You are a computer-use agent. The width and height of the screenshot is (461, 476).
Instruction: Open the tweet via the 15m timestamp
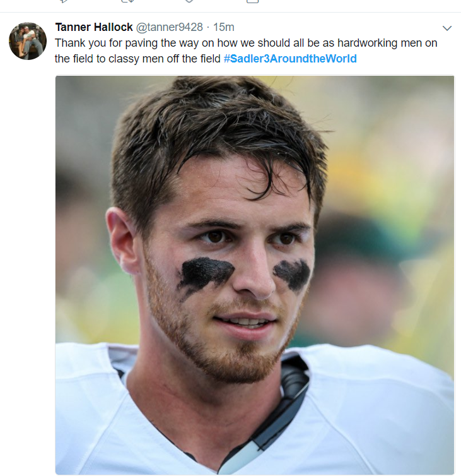click(224, 27)
